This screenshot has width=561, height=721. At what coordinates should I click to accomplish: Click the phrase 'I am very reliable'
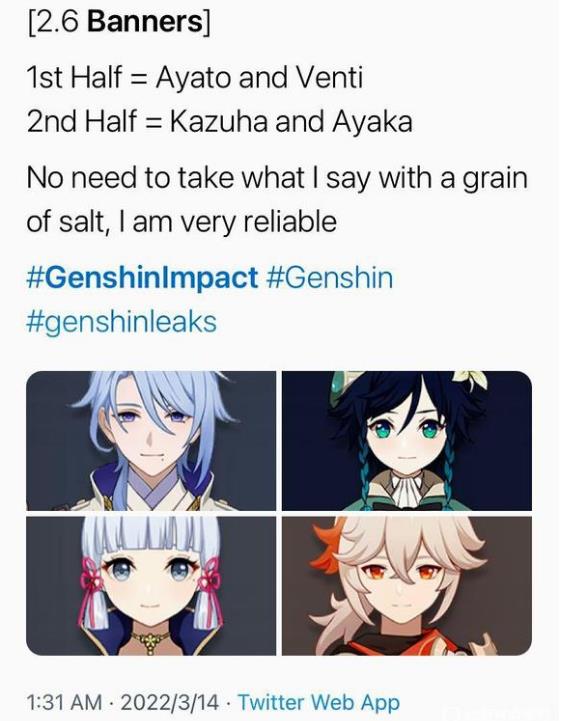point(227,222)
